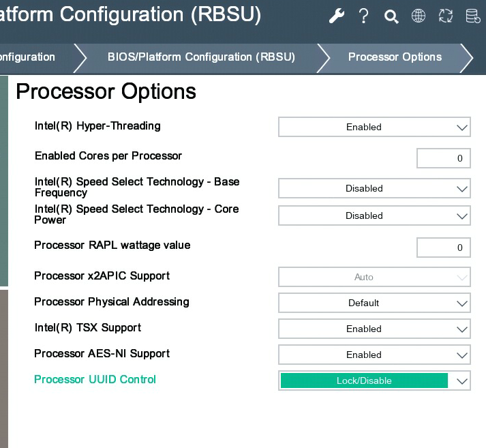
Task: Go to BIOS/Platform Configuration (RBSU) breadcrumb
Action: [201, 57]
